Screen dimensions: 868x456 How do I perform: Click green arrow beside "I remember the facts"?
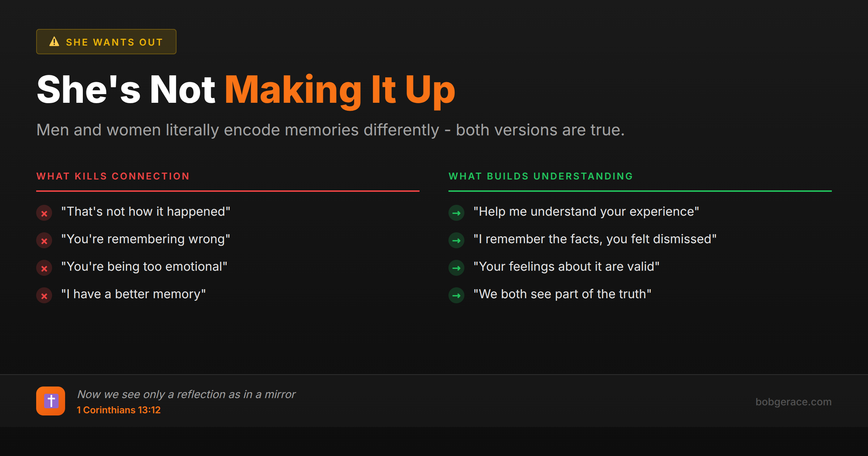click(456, 240)
